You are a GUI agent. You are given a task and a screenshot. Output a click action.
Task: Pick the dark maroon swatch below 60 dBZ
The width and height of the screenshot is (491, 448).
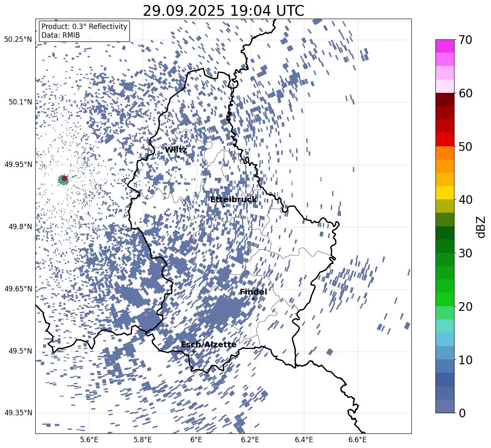click(x=445, y=99)
